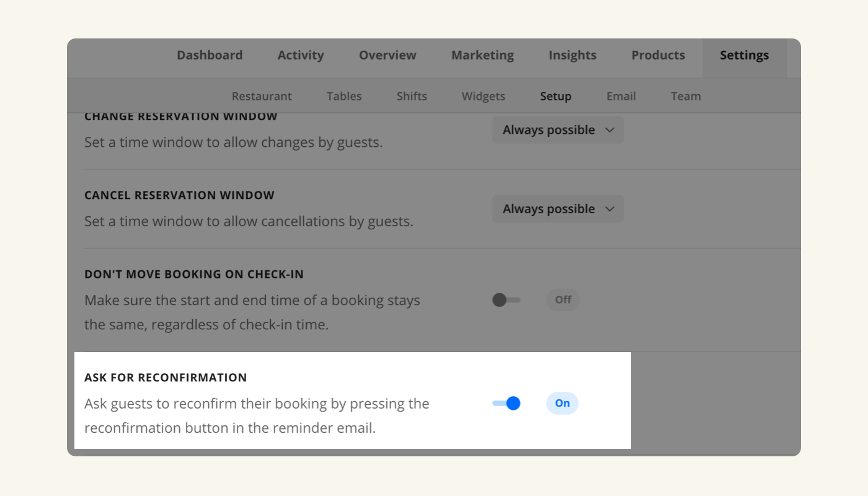Toggle Don't Move Booking on Check-in switch
The height and width of the screenshot is (496, 868).
506,300
